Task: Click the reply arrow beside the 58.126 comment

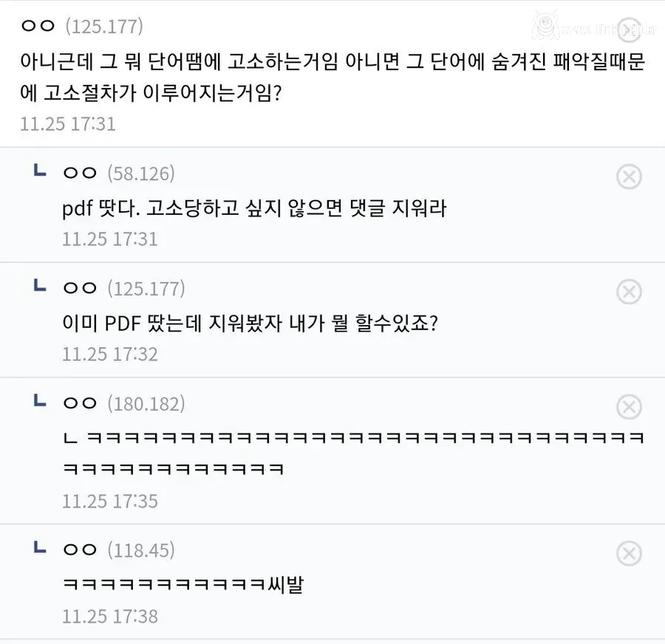Action: (x=41, y=172)
